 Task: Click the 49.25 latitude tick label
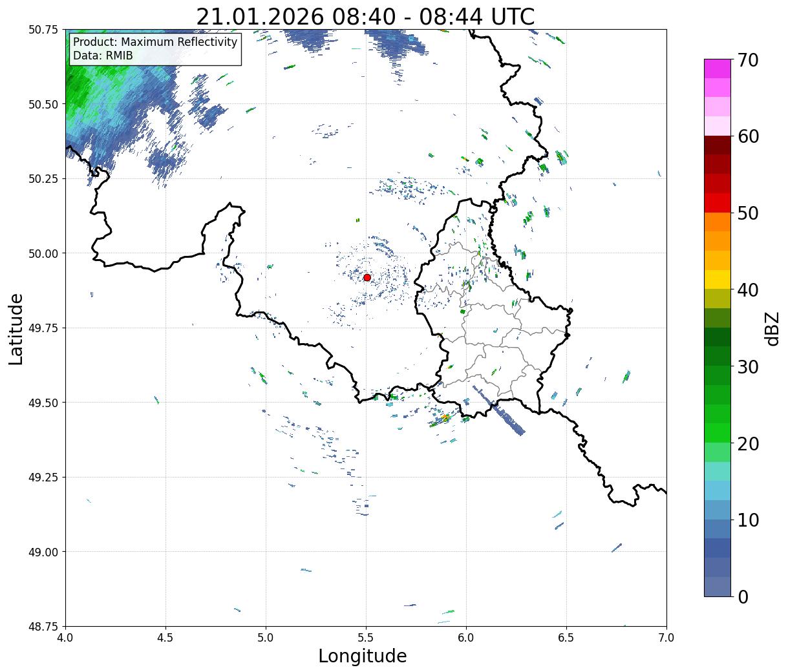[43, 478]
